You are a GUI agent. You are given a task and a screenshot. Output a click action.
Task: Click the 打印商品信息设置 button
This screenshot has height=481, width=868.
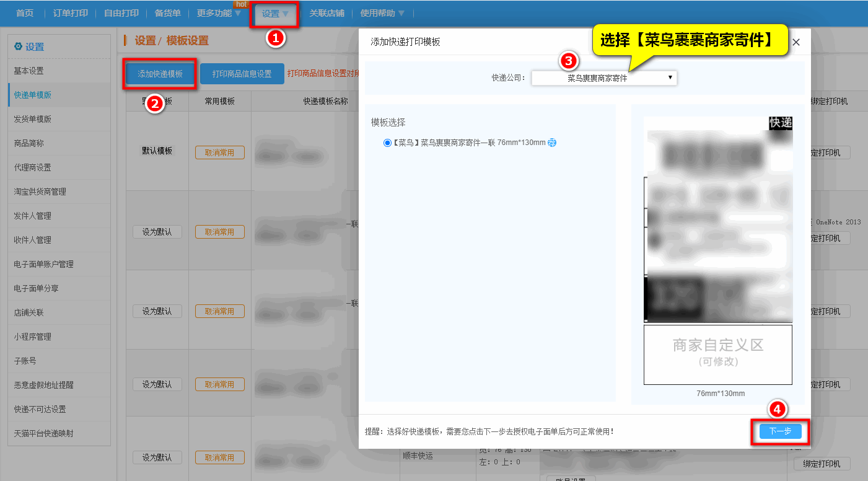point(242,74)
